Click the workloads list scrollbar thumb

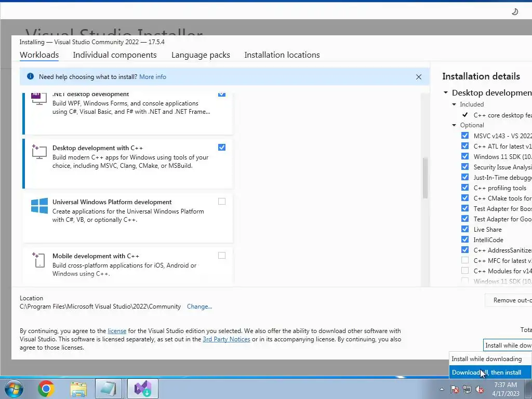(x=425, y=178)
